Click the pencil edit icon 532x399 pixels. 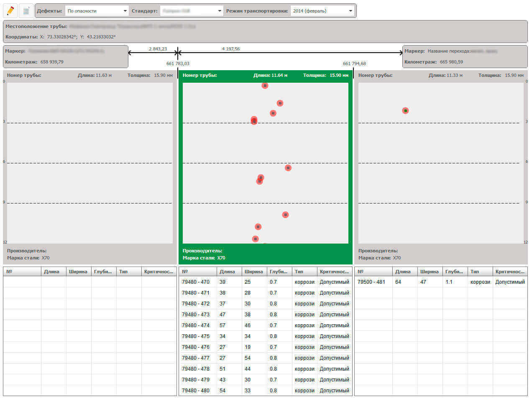click(10, 11)
